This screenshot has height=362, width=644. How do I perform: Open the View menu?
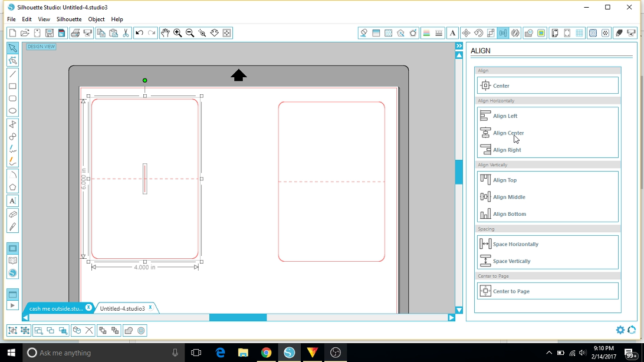[44, 19]
